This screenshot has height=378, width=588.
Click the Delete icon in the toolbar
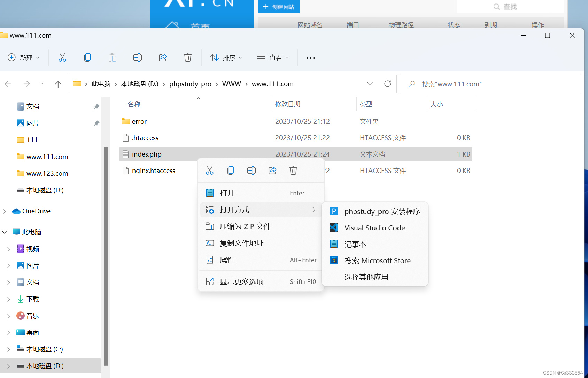[187, 58]
